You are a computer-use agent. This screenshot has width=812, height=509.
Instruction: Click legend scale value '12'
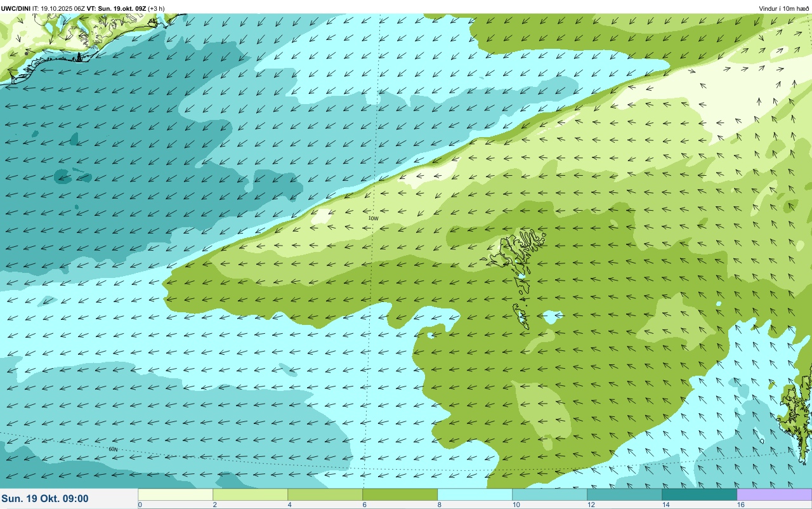pyautogui.click(x=591, y=505)
